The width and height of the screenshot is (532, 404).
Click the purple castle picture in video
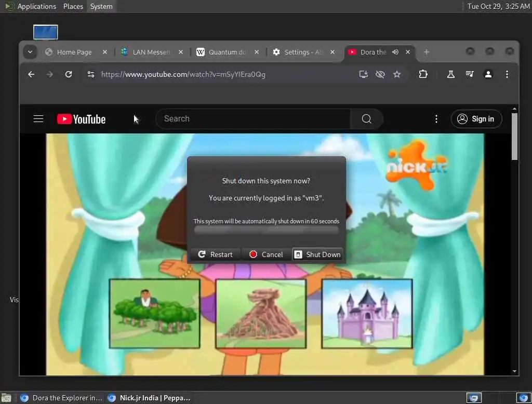pos(367,314)
